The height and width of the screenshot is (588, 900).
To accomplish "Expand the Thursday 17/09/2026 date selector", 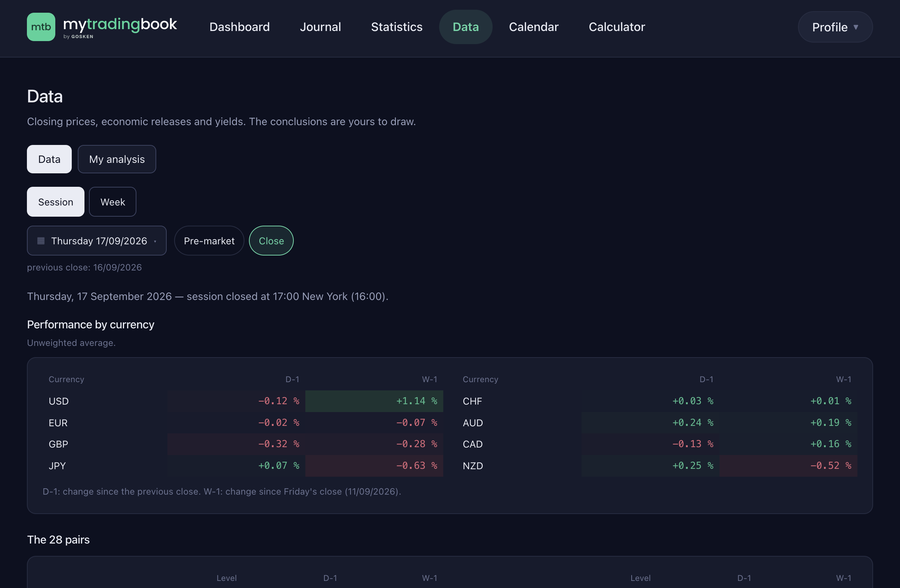I will tap(96, 241).
